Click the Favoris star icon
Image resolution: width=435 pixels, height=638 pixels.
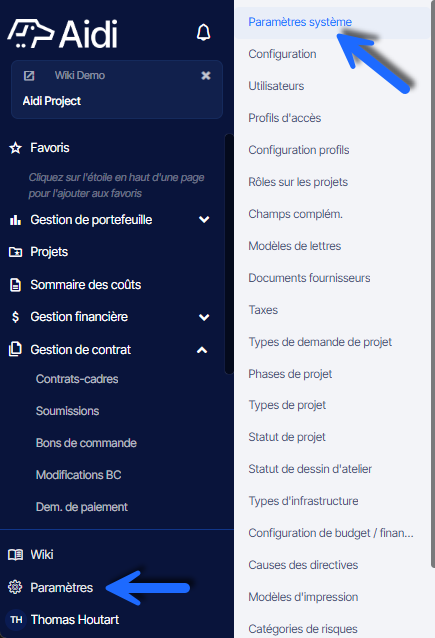[x=15, y=148]
